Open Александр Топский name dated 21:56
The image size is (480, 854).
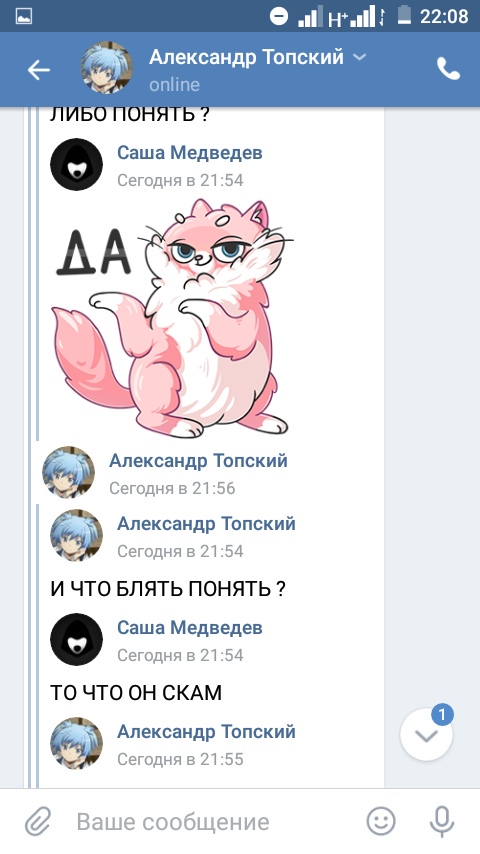198,461
